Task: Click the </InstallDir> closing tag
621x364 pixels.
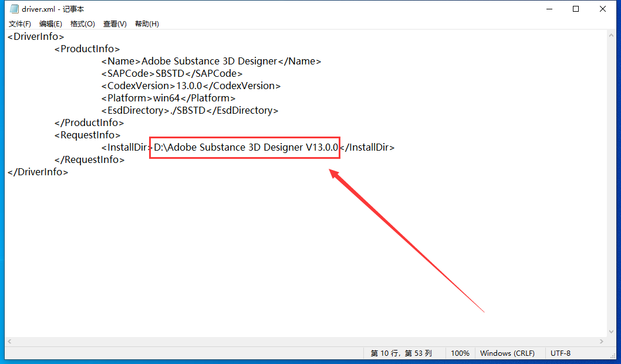Action: pyautogui.click(x=367, y=147)
